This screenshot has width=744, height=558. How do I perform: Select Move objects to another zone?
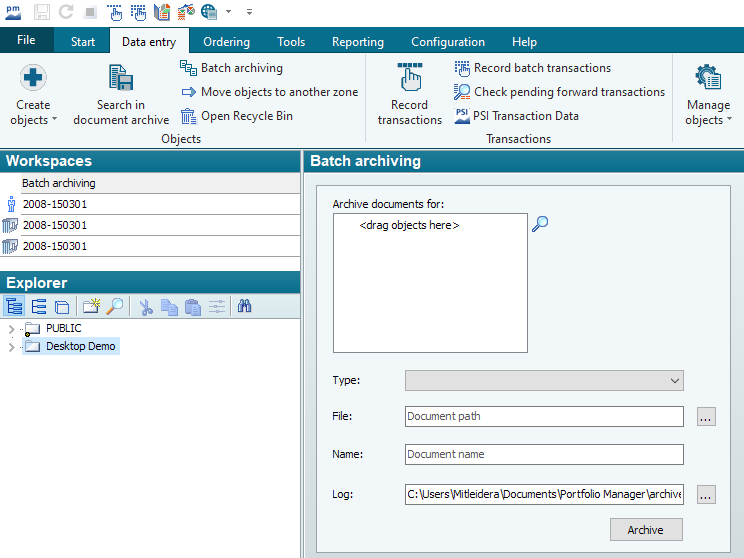[x=269, y=92]
